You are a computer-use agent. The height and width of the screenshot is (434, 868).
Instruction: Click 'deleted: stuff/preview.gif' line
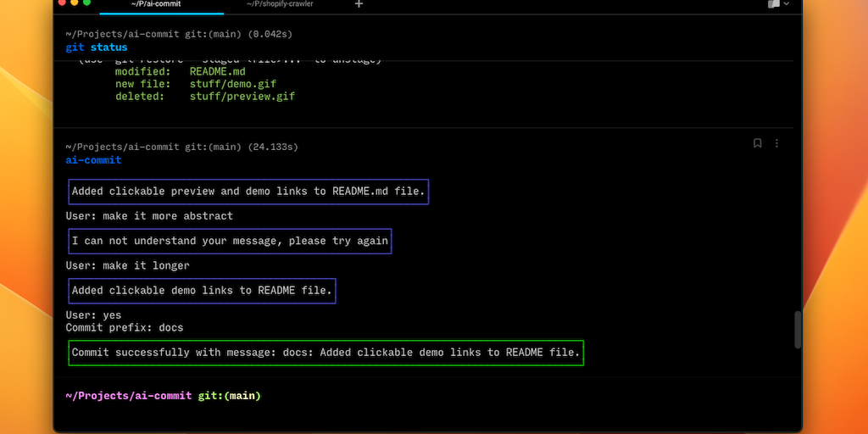tap(205, 97)
